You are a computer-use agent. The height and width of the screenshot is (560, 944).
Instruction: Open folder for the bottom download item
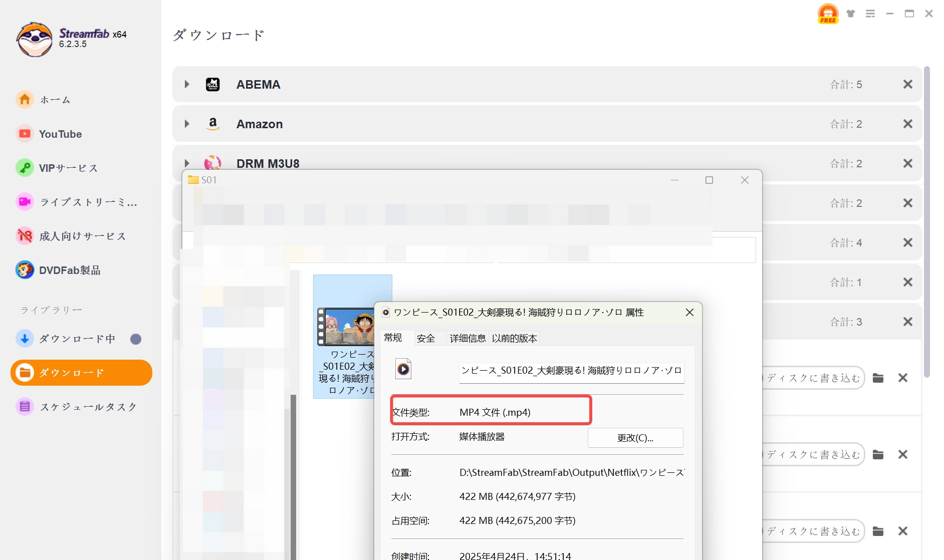(x=878, y=531)
